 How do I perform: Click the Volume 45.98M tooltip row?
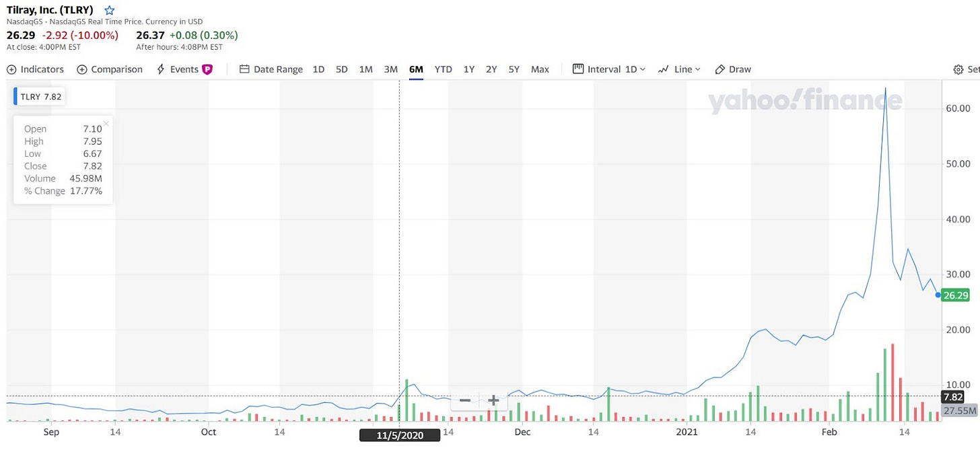63,178
